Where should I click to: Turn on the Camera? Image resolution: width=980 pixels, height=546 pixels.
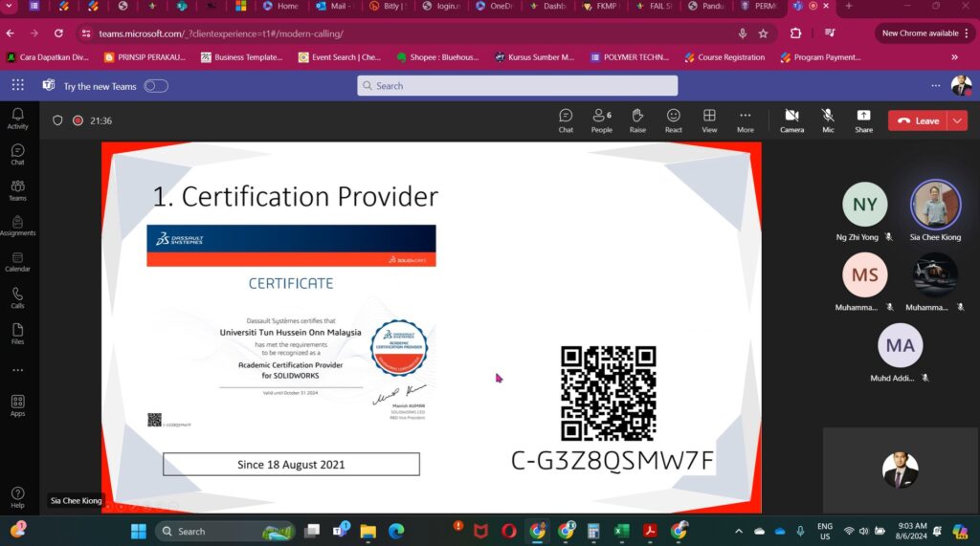click(x=791, y=120)
